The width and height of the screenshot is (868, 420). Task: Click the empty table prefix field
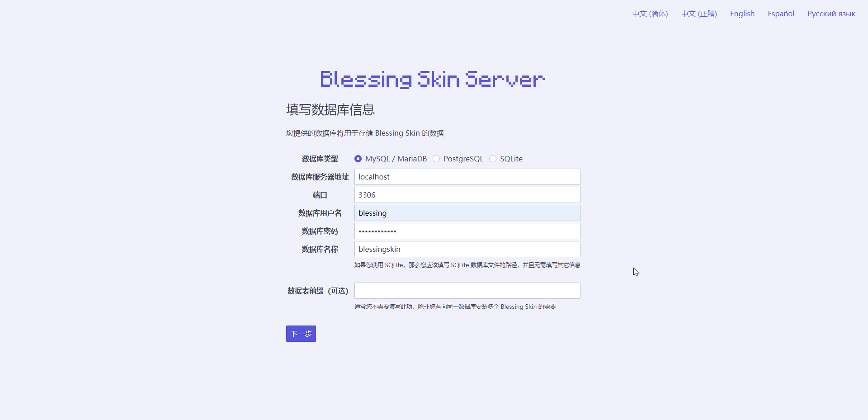(x=467, y=291)
